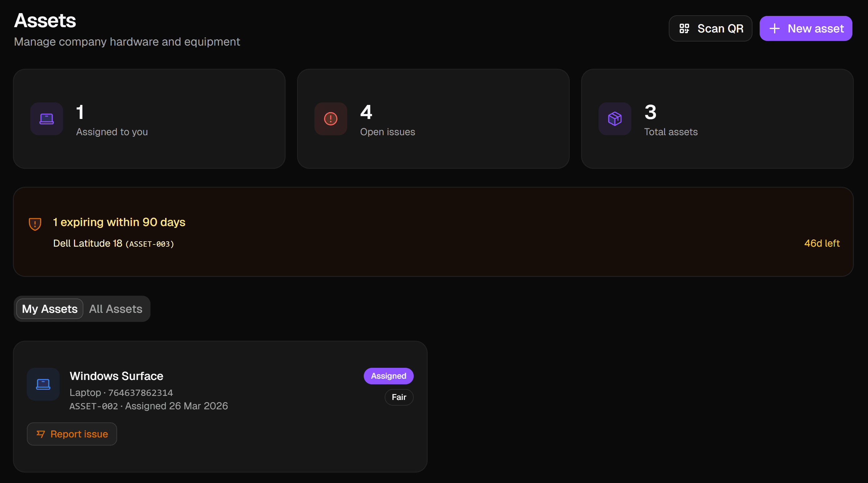Click the blue laptop icon for Windows Surface
868x483 pixels.
(43, 384)
